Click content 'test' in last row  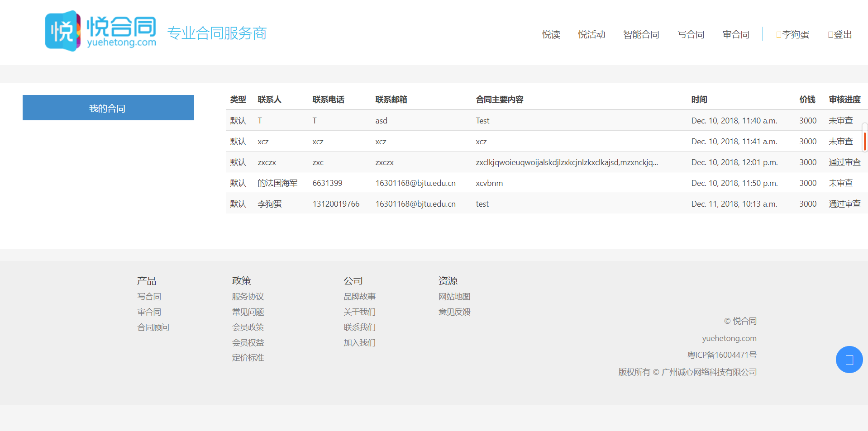(482, 204)
